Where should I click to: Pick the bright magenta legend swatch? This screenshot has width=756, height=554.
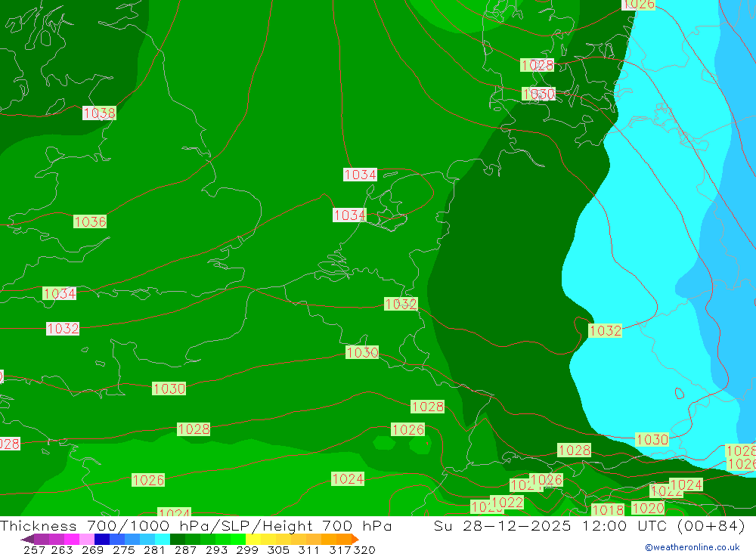click(x=71, y=539)
